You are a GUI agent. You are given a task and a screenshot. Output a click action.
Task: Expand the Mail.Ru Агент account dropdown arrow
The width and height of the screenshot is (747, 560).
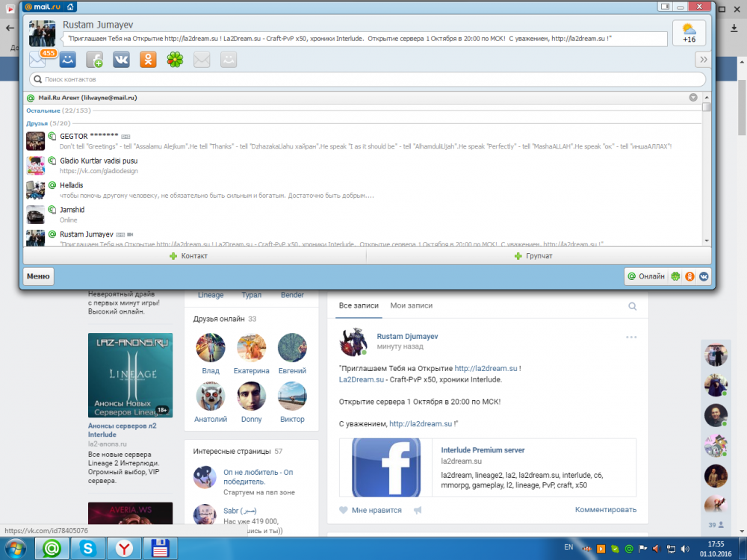(x=693, y=98)
